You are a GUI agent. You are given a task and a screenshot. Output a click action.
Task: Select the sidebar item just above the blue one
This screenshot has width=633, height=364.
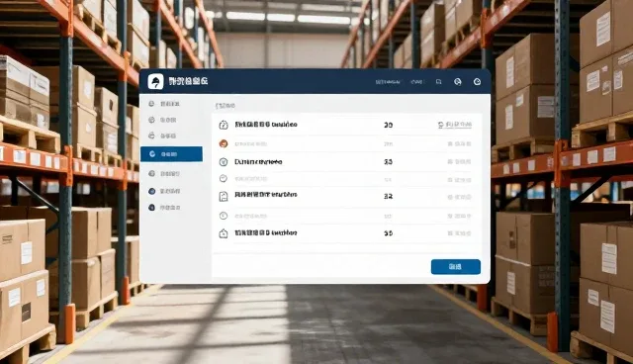click(162, 136)
